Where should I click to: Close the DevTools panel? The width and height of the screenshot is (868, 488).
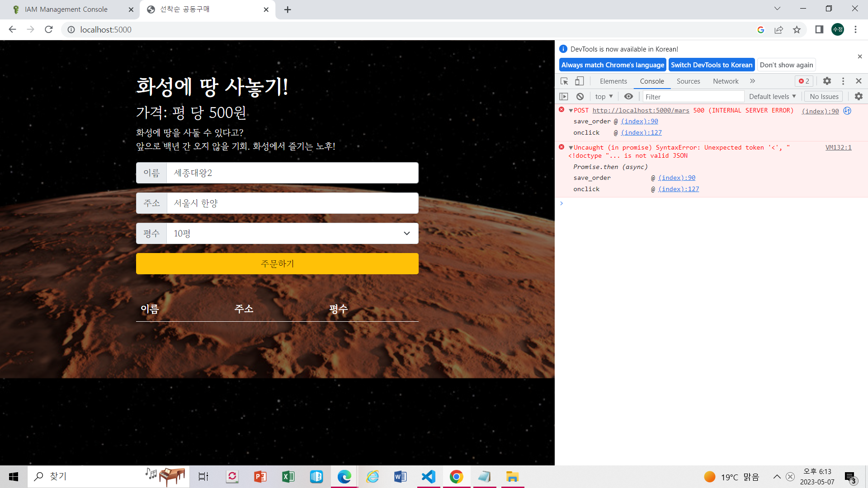coord(859,81)
